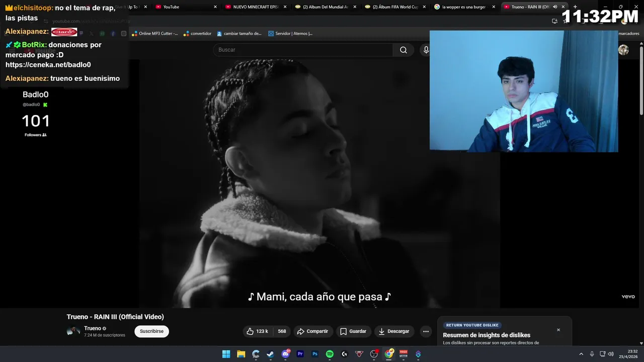Close the Trueno - RAIN III tab
Image resolution: width=644 pixels, height=362 pixels.
[563, 7]
